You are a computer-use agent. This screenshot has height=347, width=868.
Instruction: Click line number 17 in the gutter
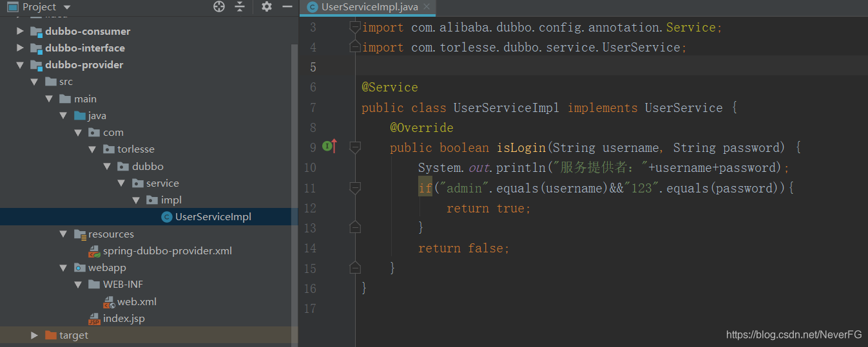click(309, 308)
